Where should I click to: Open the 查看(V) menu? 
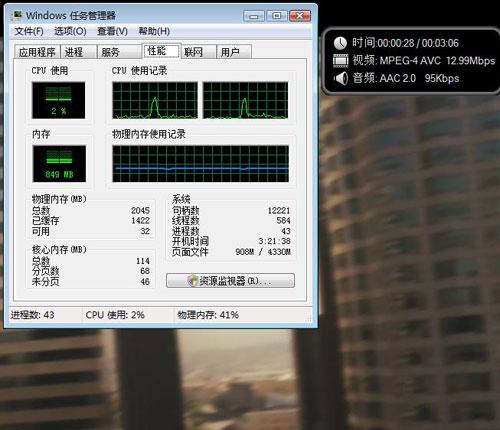pos(112,31)
